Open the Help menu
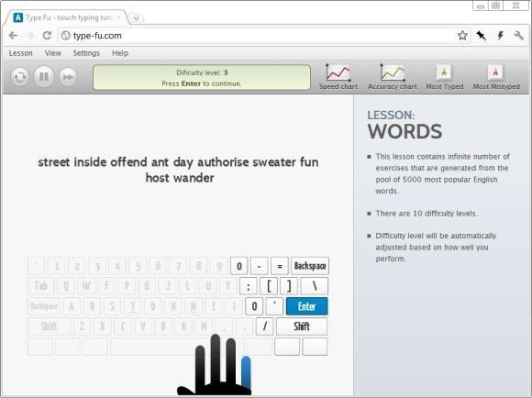Screen dimensions: 532x398 (120, 53)
